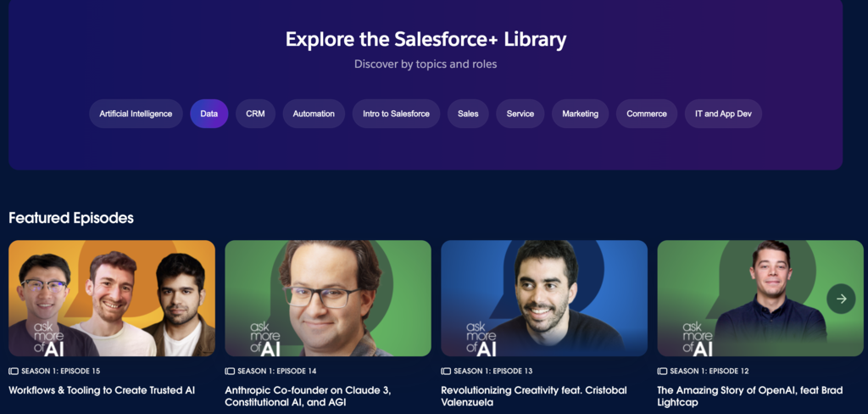Click the Episode 15 thumbnail with three guests
Screen dimensions: 868x414
pyautogui.click(x=112, y=299)
